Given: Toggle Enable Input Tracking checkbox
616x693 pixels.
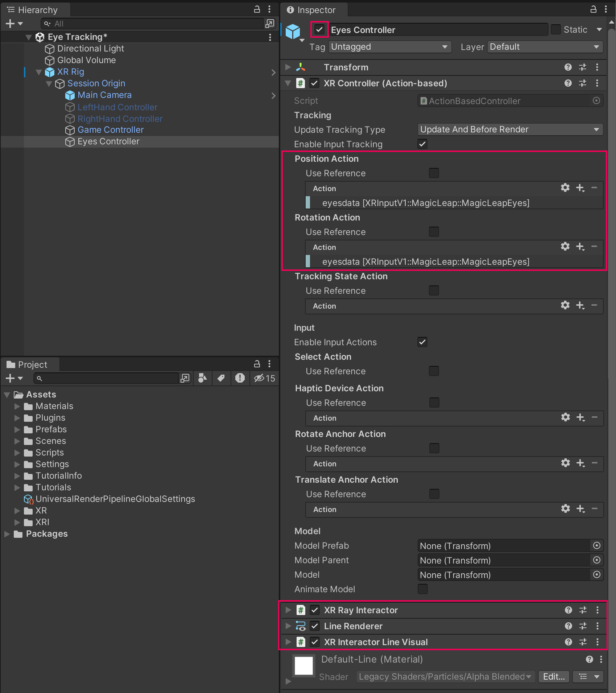Looking at the screenshot, I should 422,144.
